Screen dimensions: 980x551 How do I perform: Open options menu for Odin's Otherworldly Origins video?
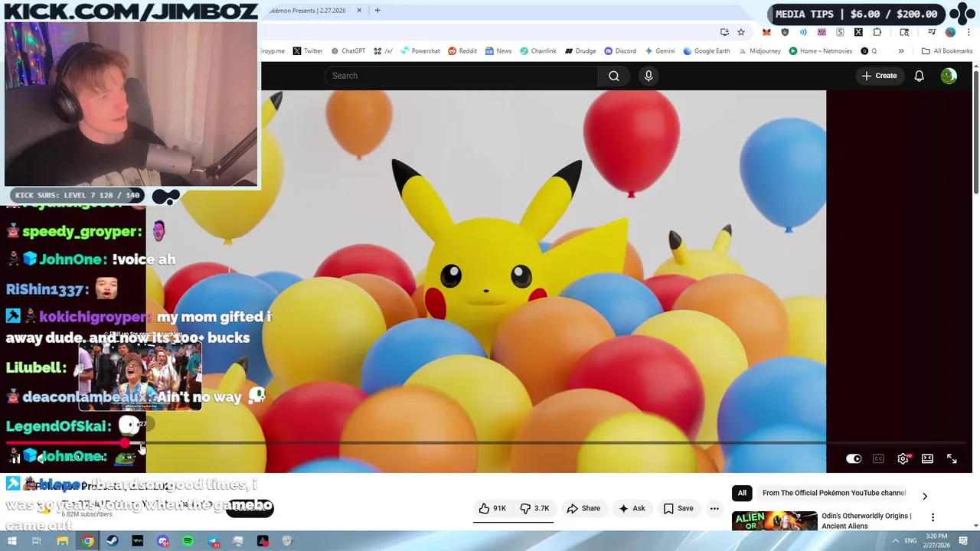933,517
